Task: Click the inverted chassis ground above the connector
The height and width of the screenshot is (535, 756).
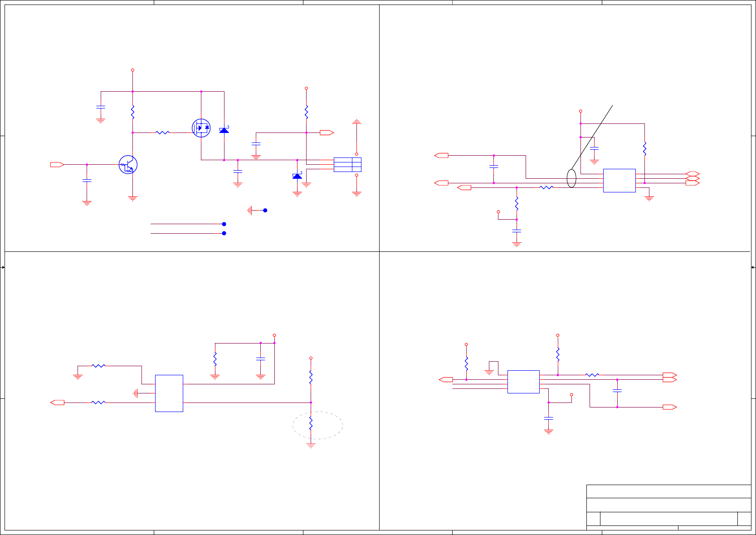Action: (x=357, y=122)
